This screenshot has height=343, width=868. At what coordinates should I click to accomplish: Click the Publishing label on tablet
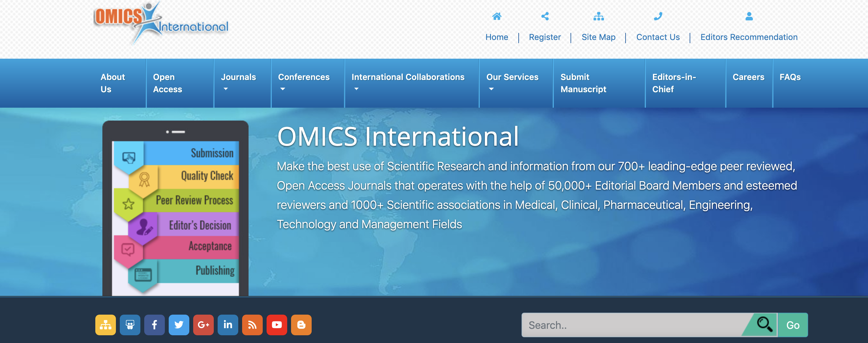click(215, 270)
